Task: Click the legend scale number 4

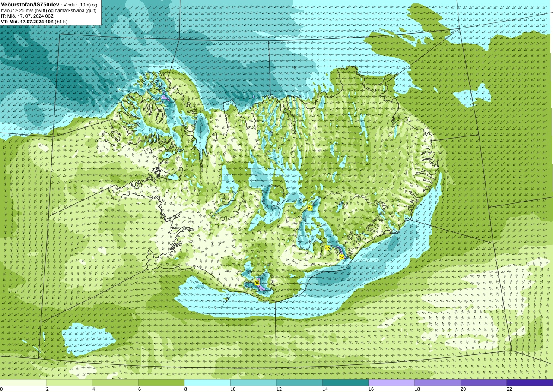Action: coord(93,389)
